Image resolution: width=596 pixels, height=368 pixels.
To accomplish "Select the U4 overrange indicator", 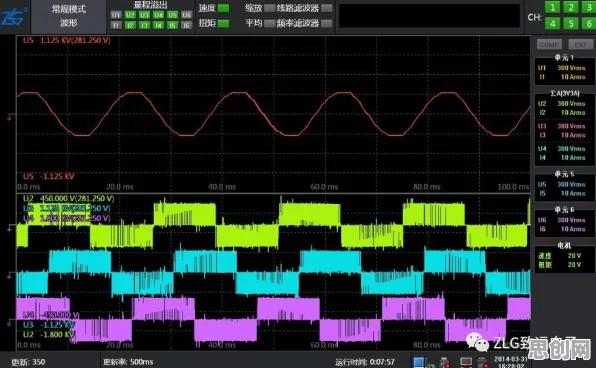I will 158,15.
